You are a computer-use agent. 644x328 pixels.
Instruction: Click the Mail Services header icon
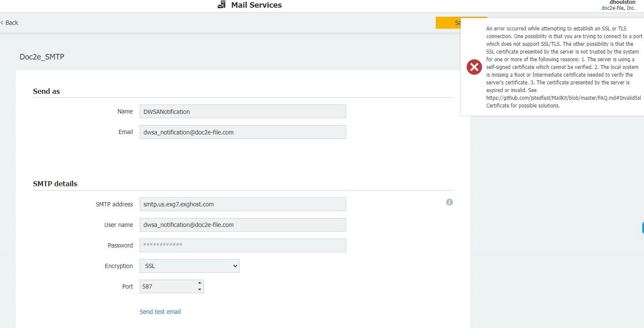coord(222,5)
